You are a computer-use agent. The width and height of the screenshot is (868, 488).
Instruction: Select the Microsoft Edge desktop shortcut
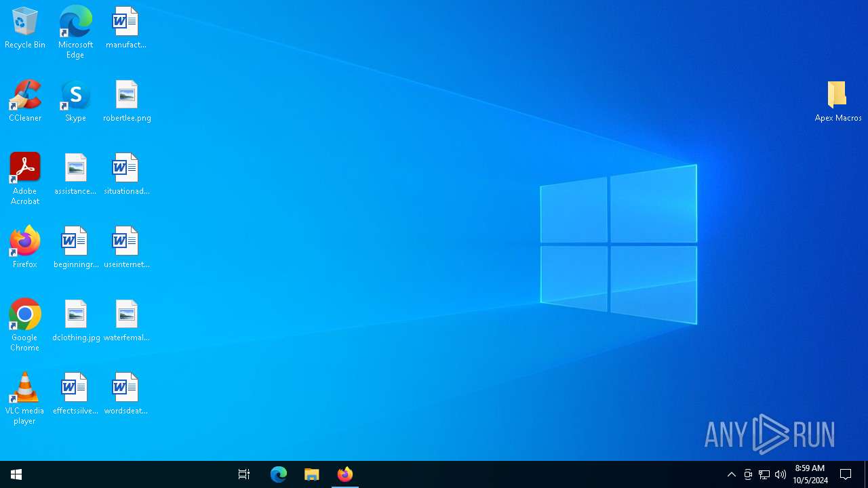pyautogui.click(x=75, y=33)
